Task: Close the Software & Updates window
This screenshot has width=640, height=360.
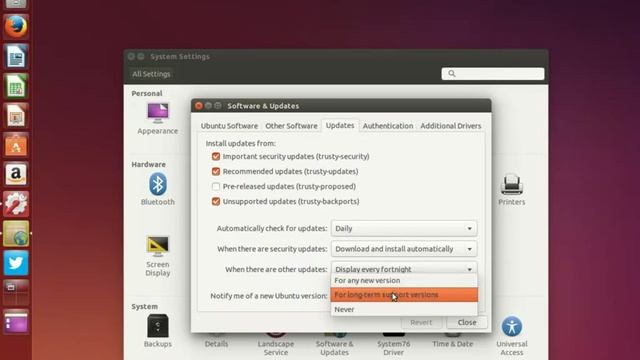Action: point(199,106)
